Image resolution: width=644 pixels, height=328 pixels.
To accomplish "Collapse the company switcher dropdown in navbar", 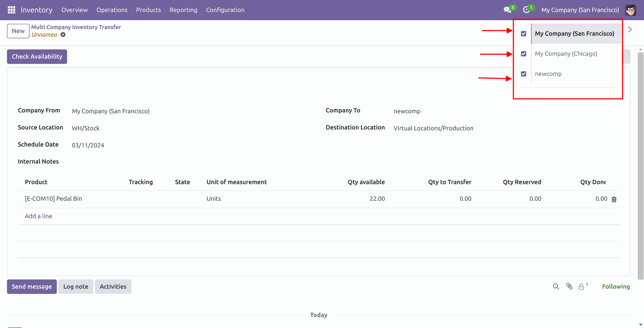I will 580,10.
